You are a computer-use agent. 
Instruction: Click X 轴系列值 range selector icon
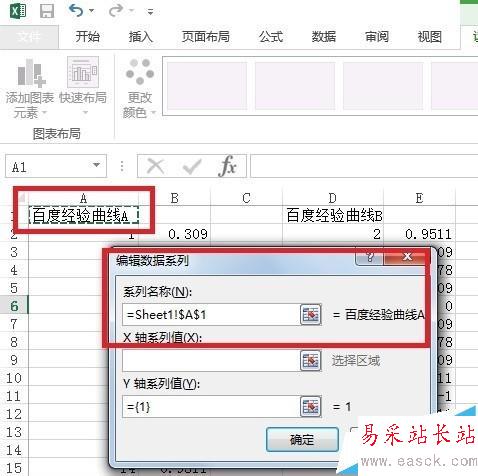(311, 361)
